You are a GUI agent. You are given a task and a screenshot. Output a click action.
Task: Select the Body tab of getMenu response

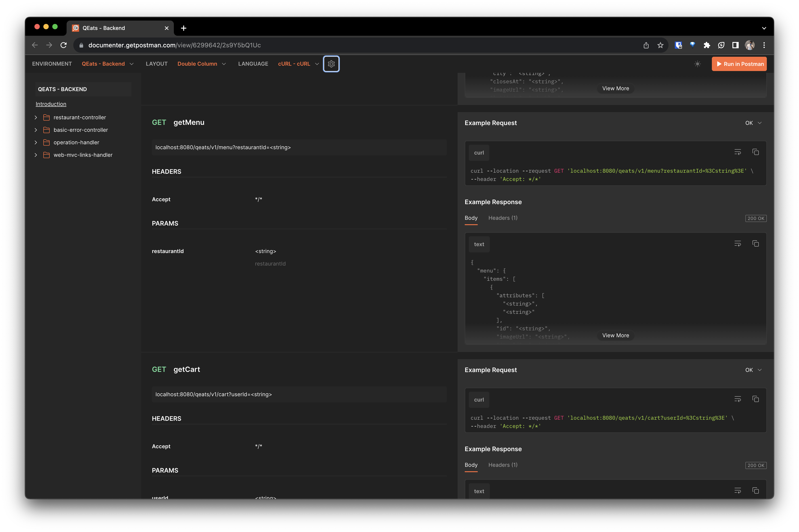pos(471,218)
